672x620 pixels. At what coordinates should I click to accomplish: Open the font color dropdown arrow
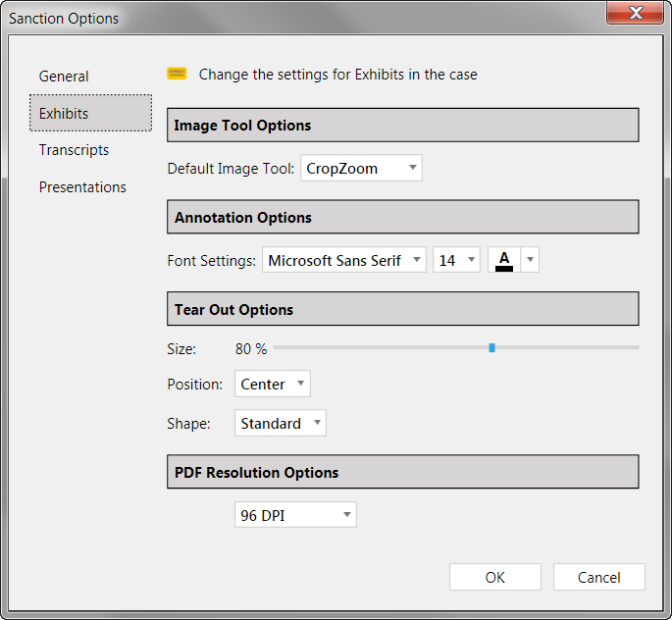(530, 260)
